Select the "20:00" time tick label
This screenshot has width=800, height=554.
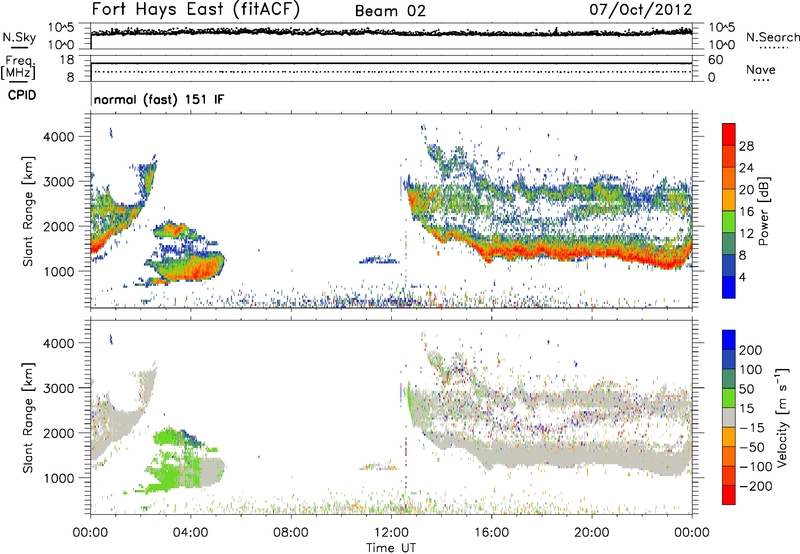click(591, 533)
